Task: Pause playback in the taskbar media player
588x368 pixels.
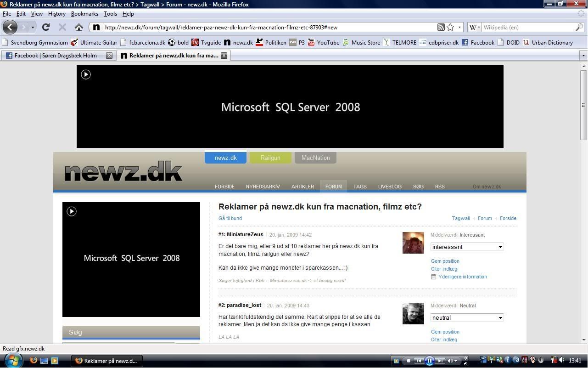Action: click(430, 361)
